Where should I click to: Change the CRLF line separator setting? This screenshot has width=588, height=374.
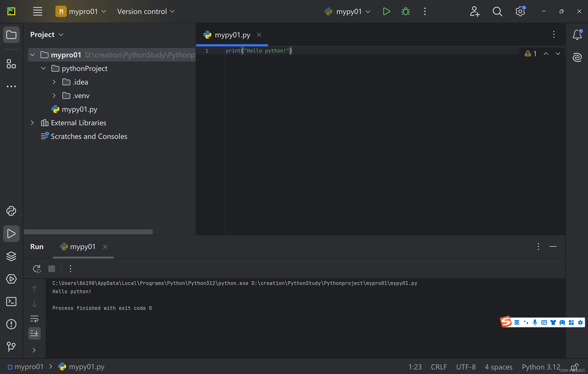tap(439, 367)
